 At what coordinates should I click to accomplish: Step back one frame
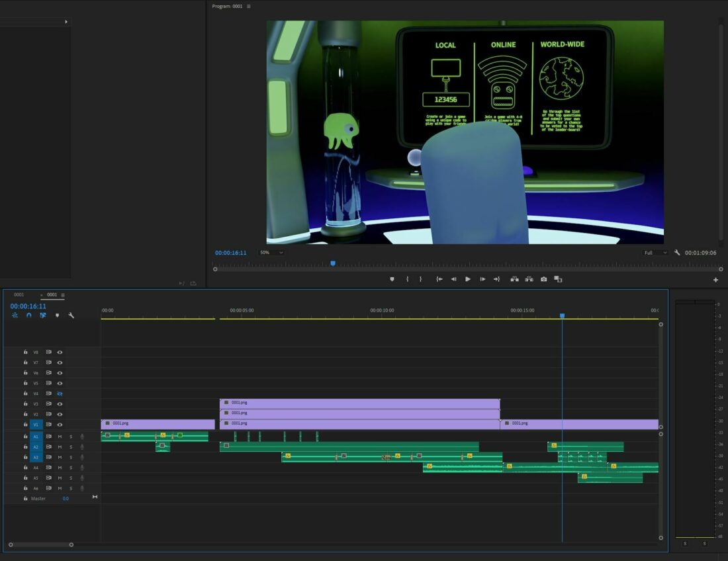point(453,279)
